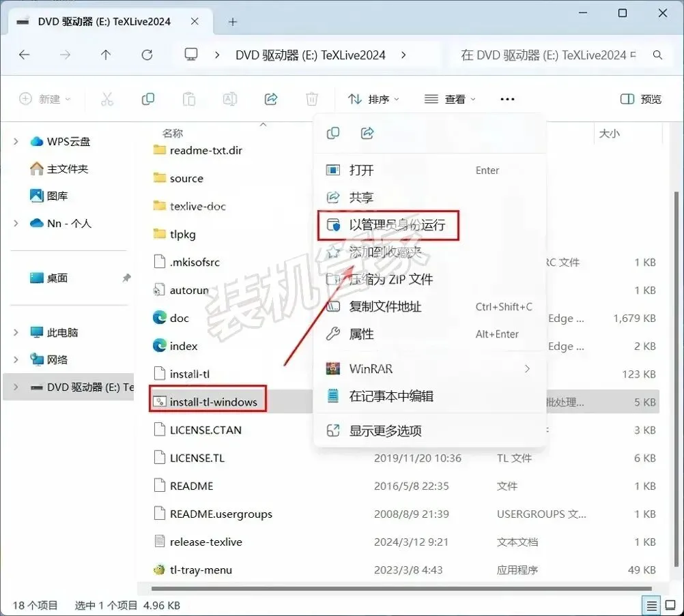Choose 属性 in context menu
Screen dimensions: 684x616
429,334
